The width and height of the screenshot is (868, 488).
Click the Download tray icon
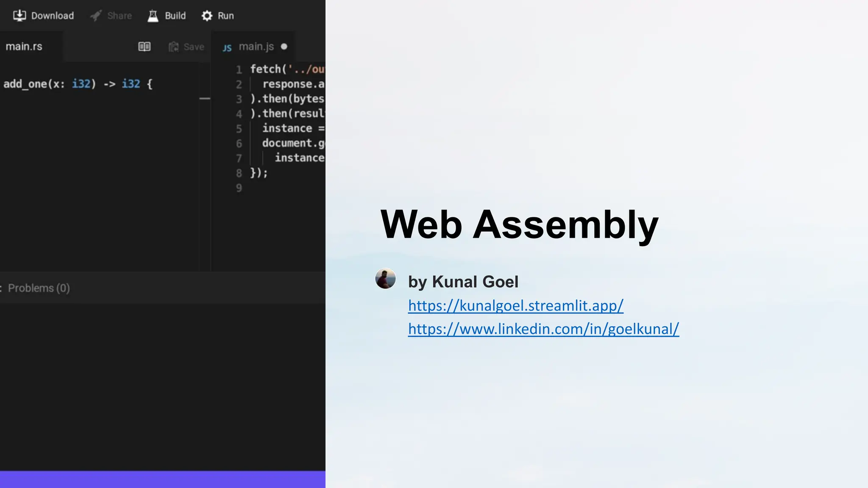click(x=19, y=16)
